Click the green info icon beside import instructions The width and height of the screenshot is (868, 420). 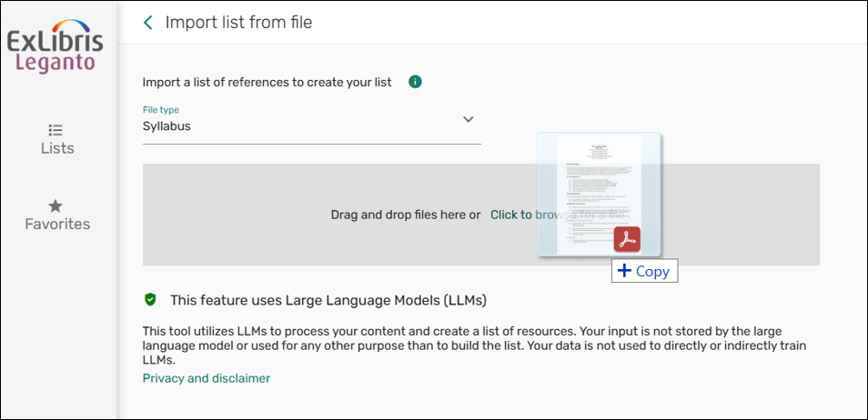click(415, 82)
